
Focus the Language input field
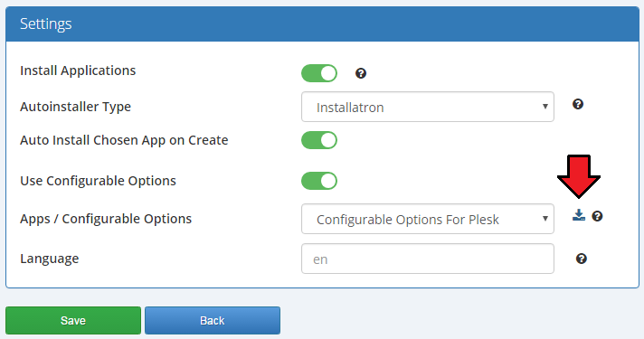point(428,259)
